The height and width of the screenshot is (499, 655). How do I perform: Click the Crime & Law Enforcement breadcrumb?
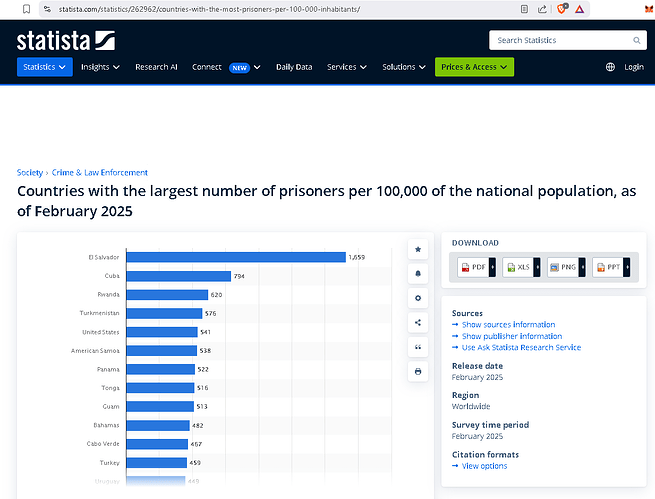point(100,172)
